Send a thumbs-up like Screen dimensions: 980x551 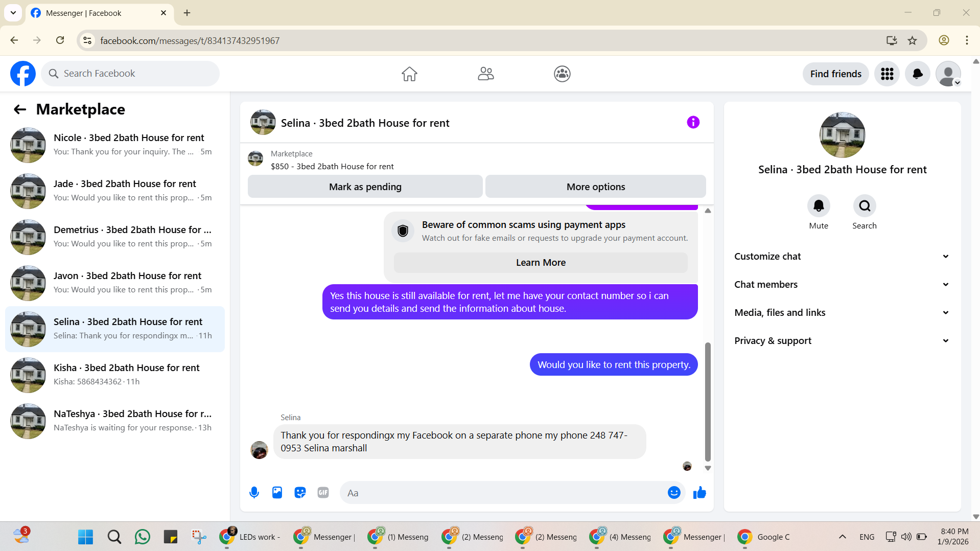699,493
